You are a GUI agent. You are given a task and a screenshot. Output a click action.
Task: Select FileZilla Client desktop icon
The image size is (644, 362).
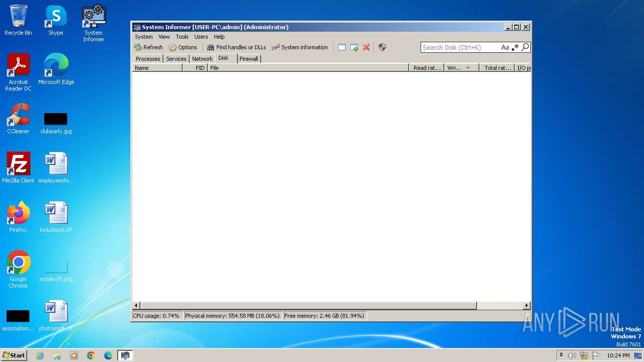pyautogui.click(x=18, y=168)
